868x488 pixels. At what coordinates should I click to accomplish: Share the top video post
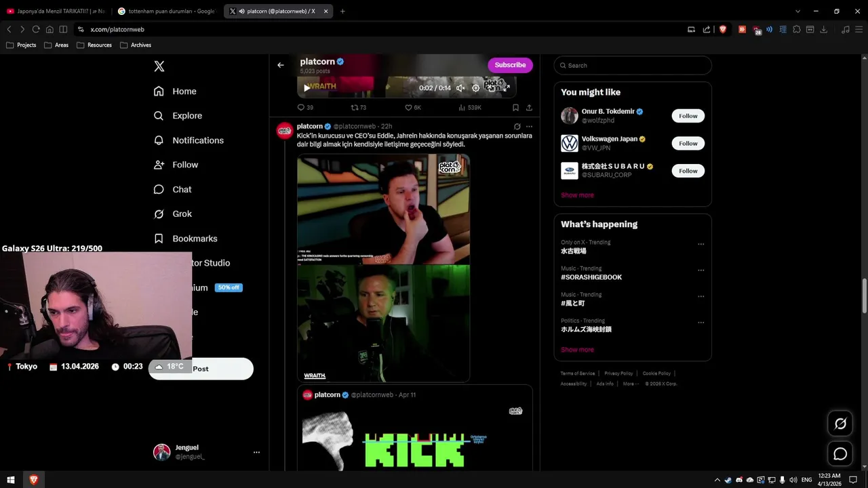(529, 108)
